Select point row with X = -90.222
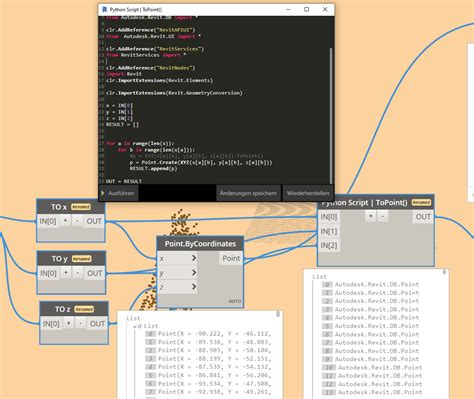The width and height of the screenshot is (474, 399). pyautogui.click(x=208, y=334)
